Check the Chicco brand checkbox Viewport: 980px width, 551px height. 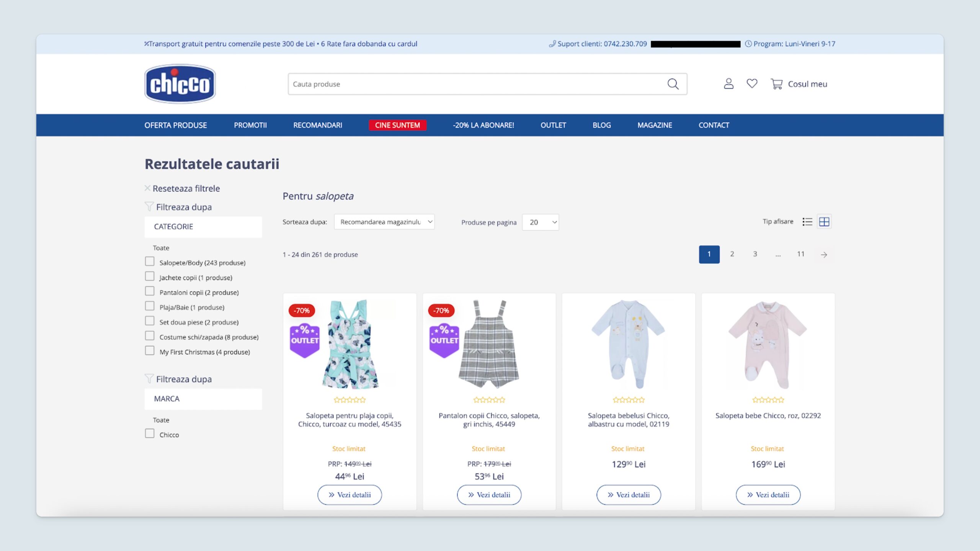pos(150,433)
